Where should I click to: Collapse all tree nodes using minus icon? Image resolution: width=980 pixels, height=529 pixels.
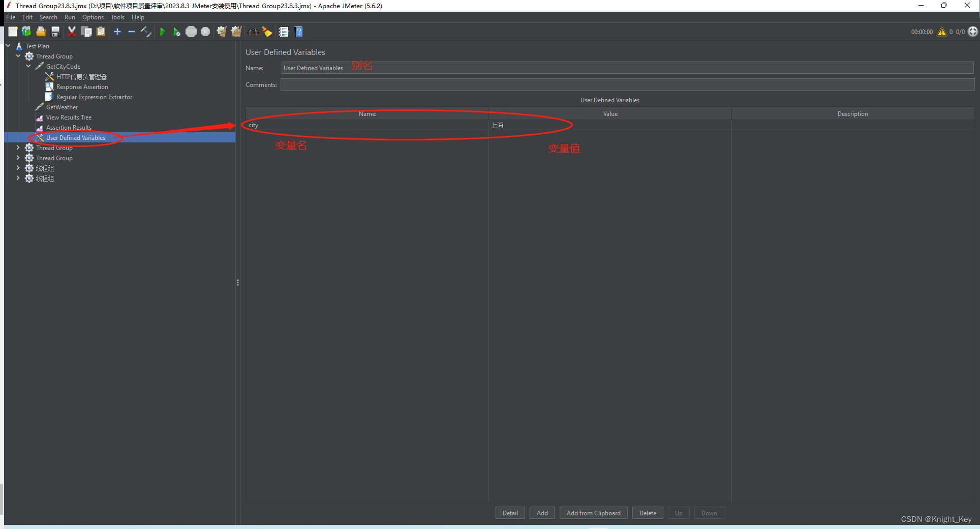pyautogui.click(x=131, y=32)
